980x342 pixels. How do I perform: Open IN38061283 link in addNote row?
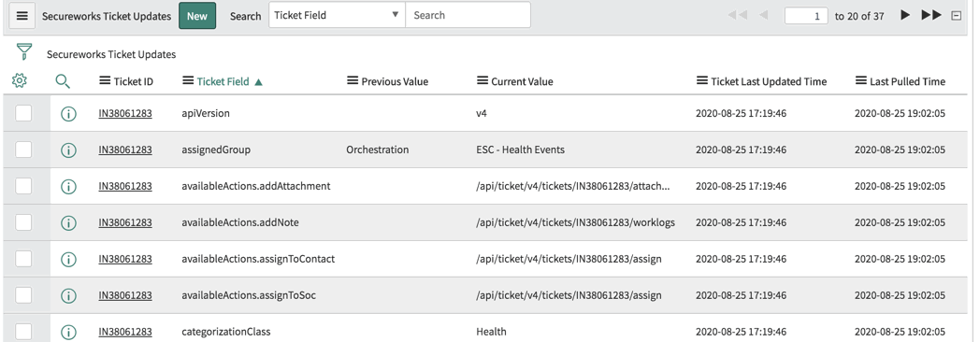pos(125,222)
